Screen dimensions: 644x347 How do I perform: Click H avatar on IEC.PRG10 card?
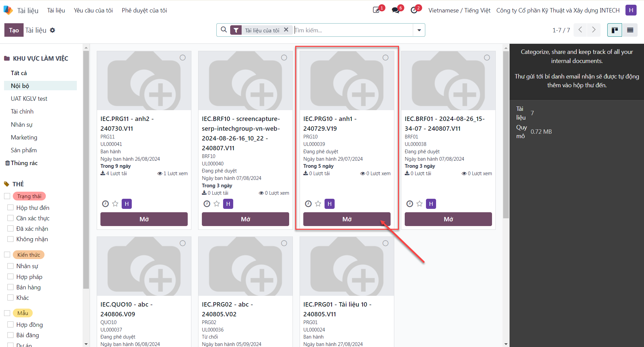330,204
